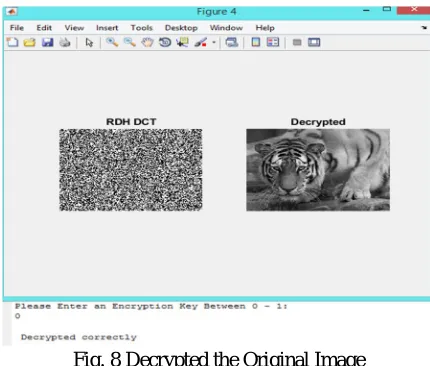Print the figure via printer icon
This screenshot has width=430, height=366.
click(x=65, y=42)
